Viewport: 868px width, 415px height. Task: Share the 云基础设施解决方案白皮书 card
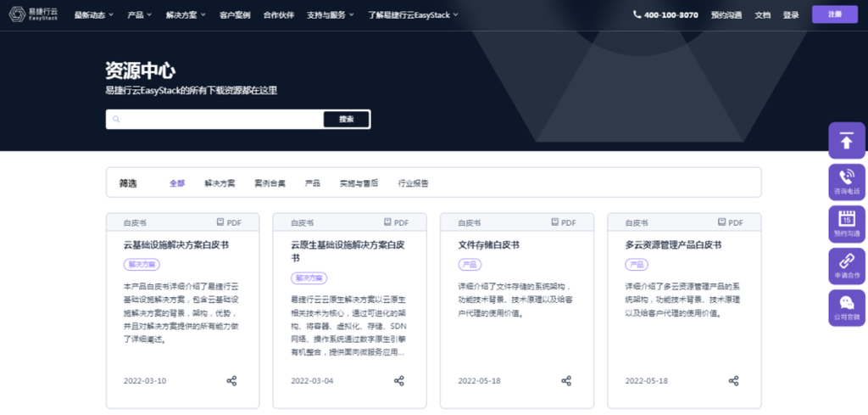click(x=232, y=381)
